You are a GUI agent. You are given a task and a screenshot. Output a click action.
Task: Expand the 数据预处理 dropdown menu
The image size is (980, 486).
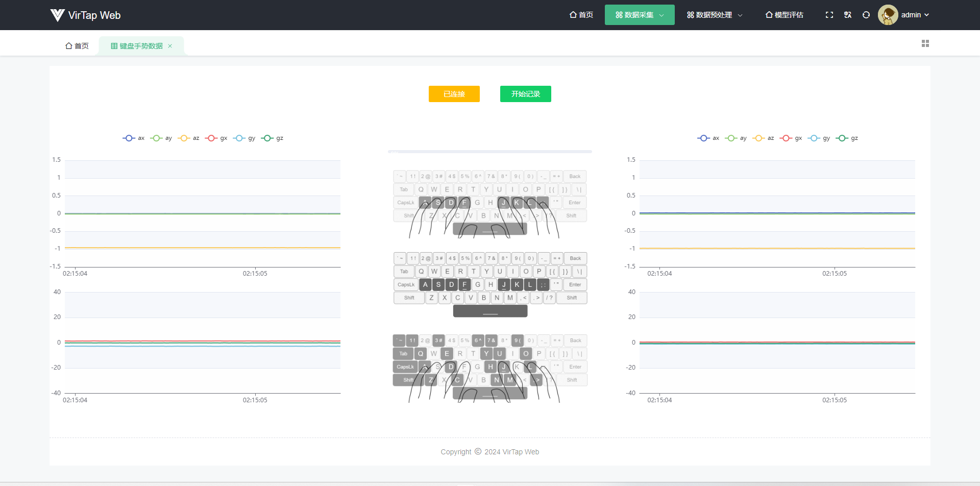click(714, 15)
